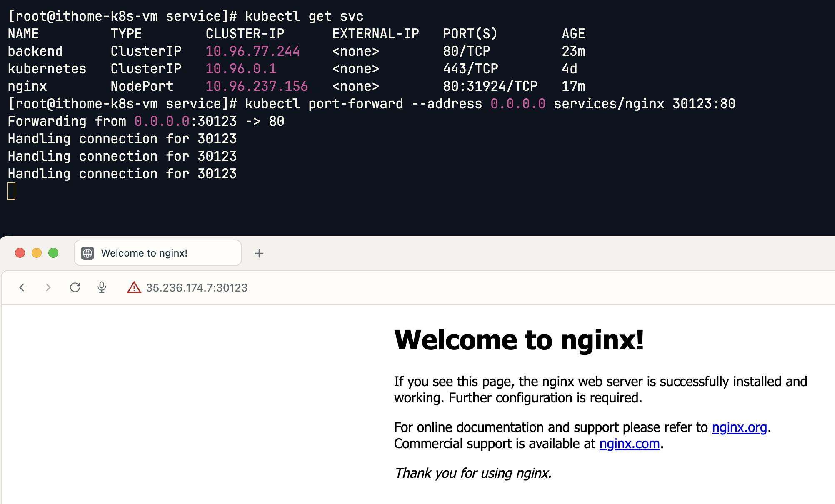
Task: Click the 'backend' service name
Action: 35,51
